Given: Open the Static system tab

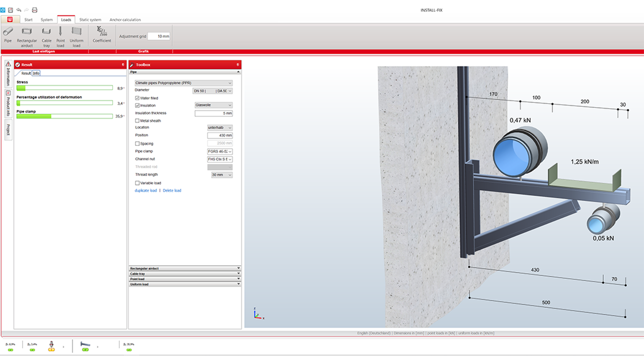Looking at the screenshot, I should click(90, 20).
